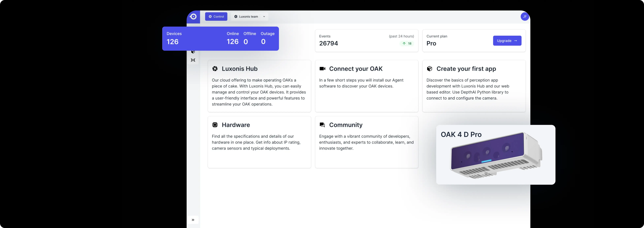
Task: Click the chat bubbles icon beside Community
Action: click(x=322, y=125)
